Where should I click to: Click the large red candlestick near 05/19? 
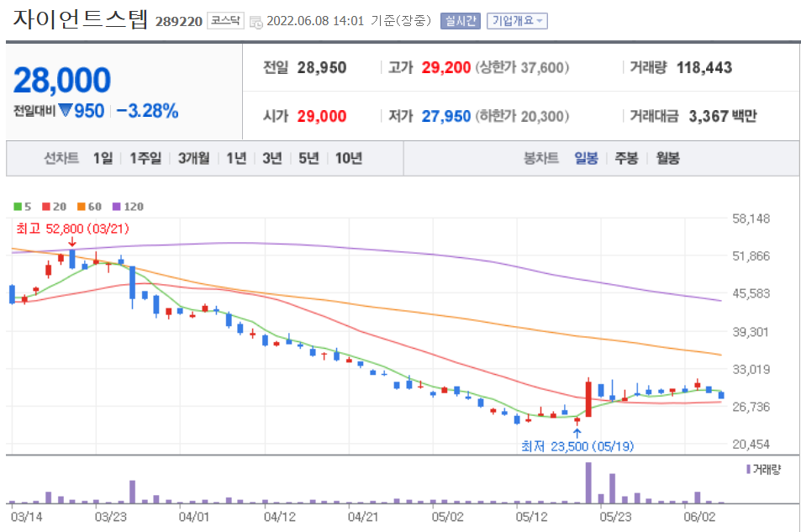pyautogui.click(x=588, y=399)
